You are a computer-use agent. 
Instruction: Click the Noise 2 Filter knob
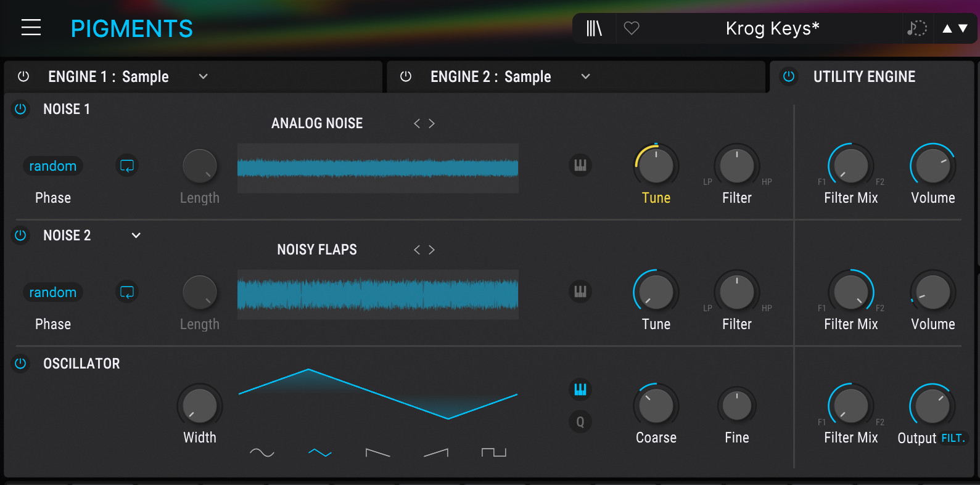coord(737,293)
